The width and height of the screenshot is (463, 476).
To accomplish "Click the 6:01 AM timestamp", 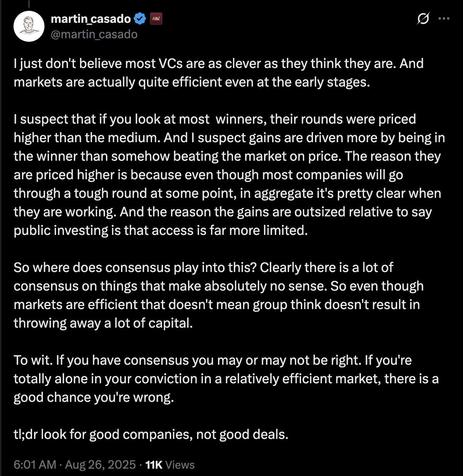I will point(35,464).
